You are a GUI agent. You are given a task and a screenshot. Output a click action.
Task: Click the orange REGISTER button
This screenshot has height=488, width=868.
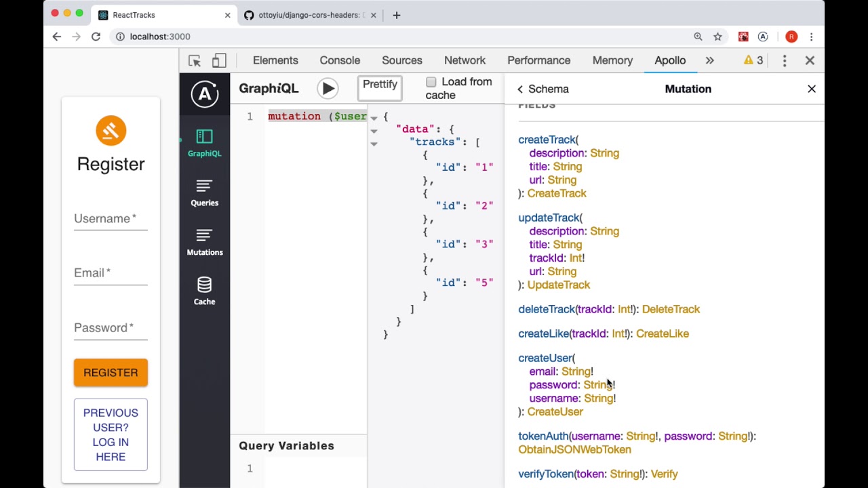pyautogui.click(x=111, y=373)
